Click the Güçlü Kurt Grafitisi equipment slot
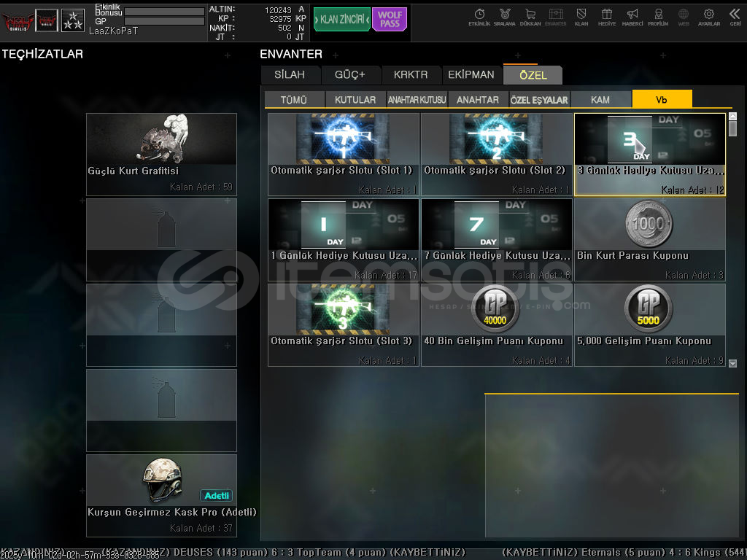Screen dimensions: 747x560 click(161, 155)
